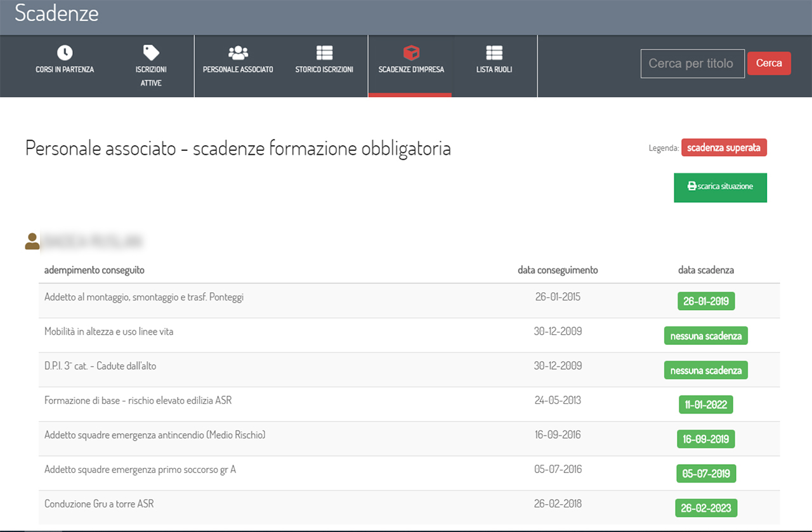Screen dimensions: 812x532
Task: Click the data scadenza column header
Action: (x=705, y=270)
